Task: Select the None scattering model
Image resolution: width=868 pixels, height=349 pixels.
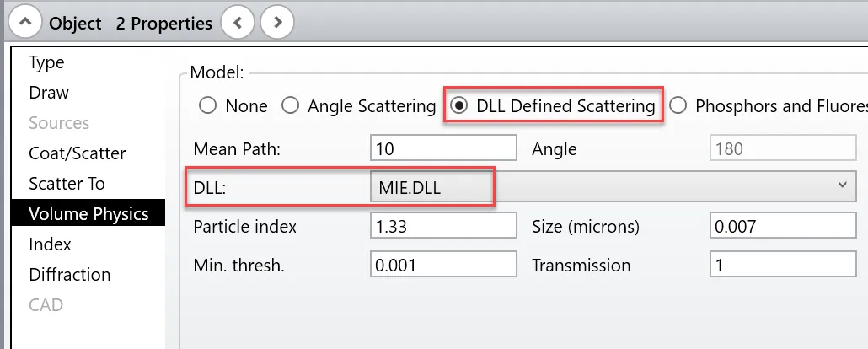Action: pos(207,106)
